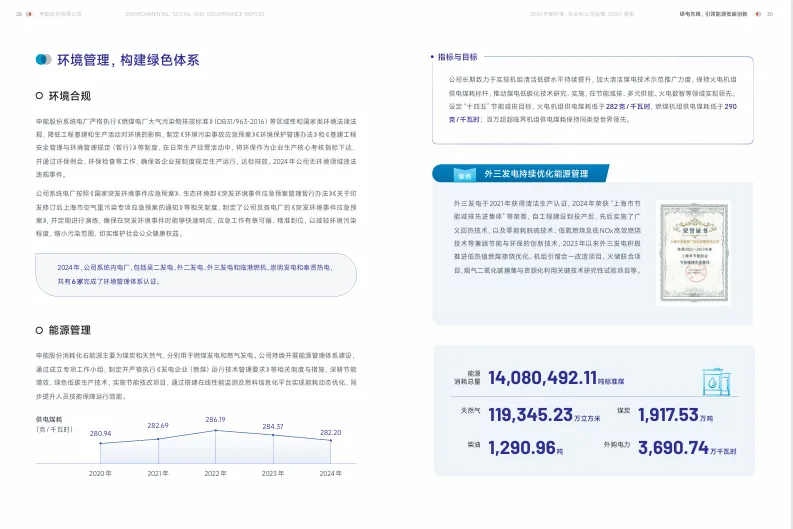The width and height of the screenshot is (793, 529).
Task: Click the natural gas value 119,345.23
Action: point(531,414)
